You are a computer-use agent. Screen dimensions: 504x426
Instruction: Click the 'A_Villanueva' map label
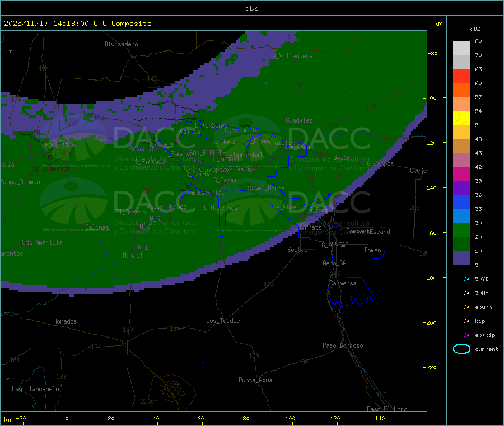click(292, 56)
